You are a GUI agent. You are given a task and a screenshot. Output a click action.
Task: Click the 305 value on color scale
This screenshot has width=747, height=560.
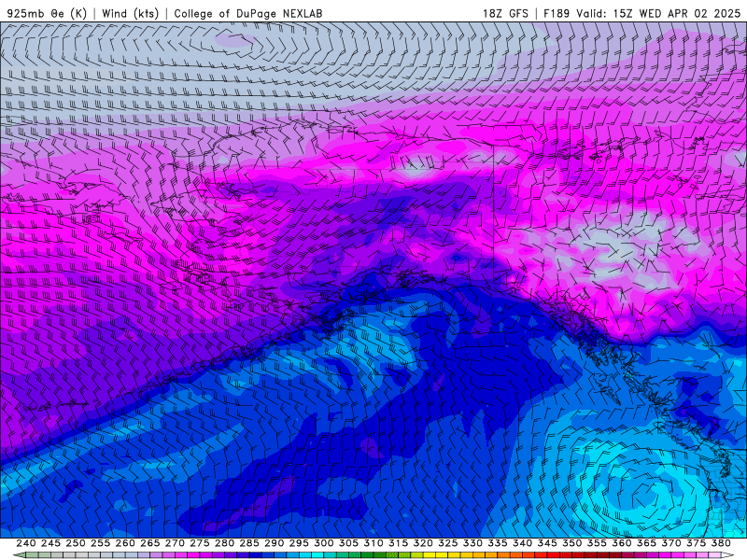pyautogui.click(x=348, y=543)
